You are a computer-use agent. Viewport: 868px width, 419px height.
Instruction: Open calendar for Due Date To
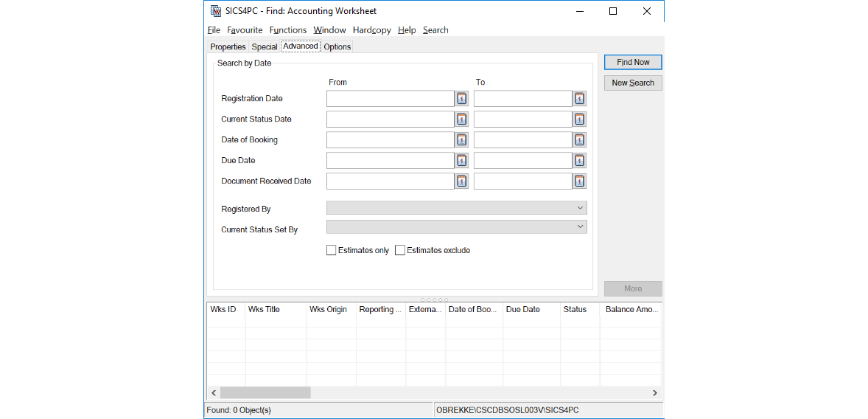580,161
